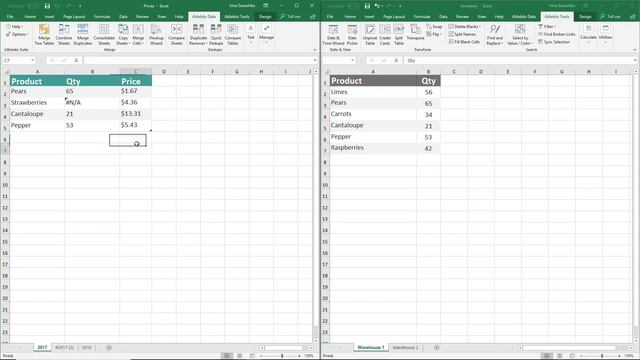Switch Inventory window to Page Break view

pyautogui.click(x=572, y=356)
